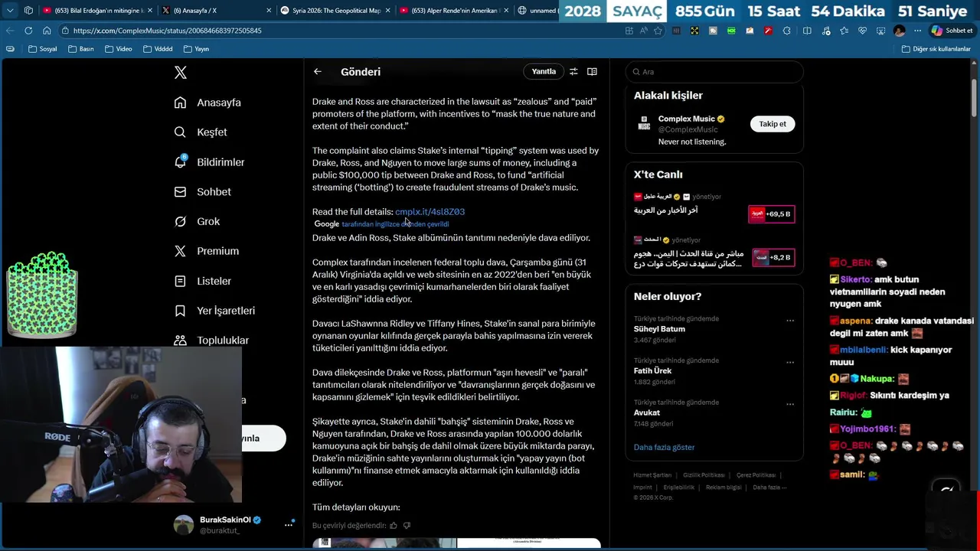Click the address bar URL

pos(167,31)
